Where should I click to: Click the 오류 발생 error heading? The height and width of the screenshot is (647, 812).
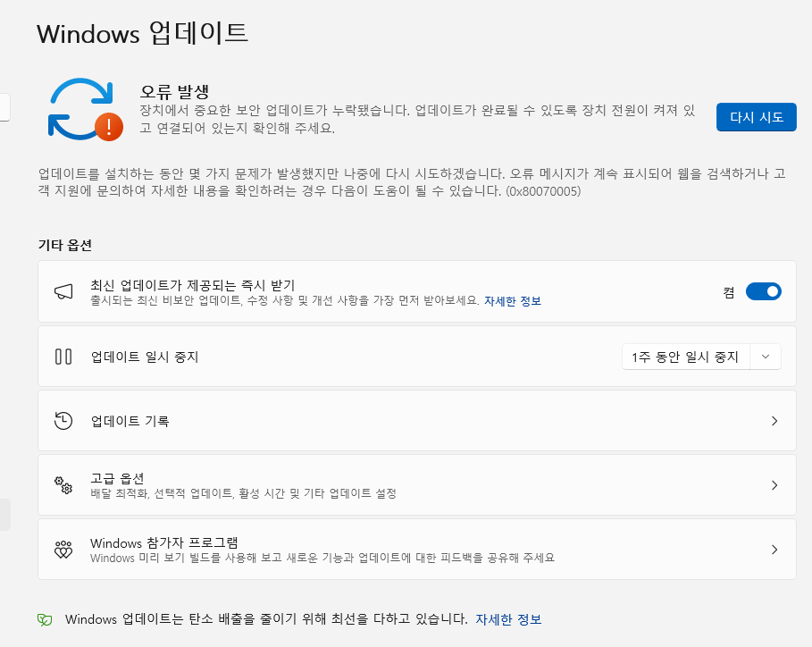tap(174, 92)
